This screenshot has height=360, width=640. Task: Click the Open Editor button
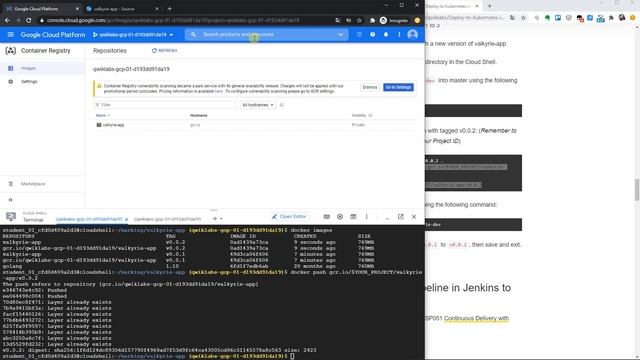pyautogui.click(x=289, y=217)
